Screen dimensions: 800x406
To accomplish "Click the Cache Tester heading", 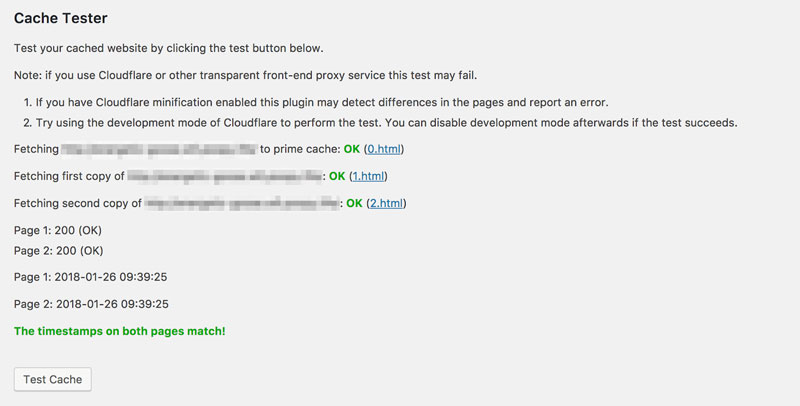I will pyautogui.click(x=61, y=18).
